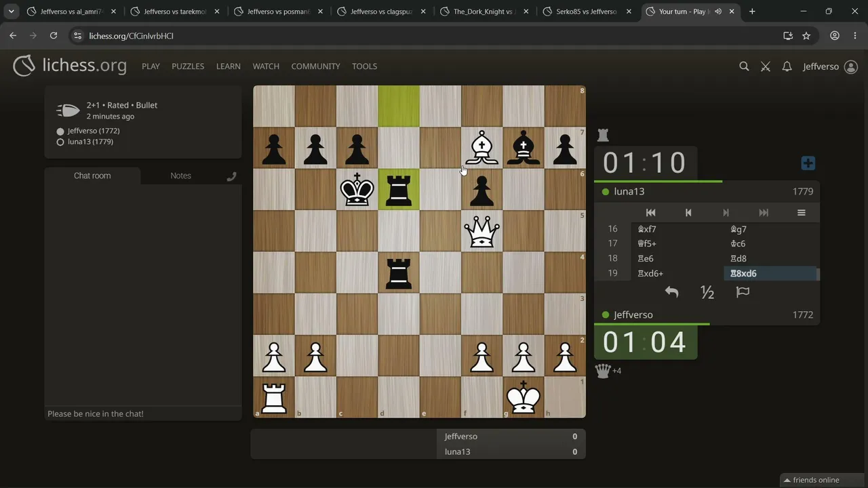Open the WATCH menu
The image size is (868, 488).
click(266, 66)
